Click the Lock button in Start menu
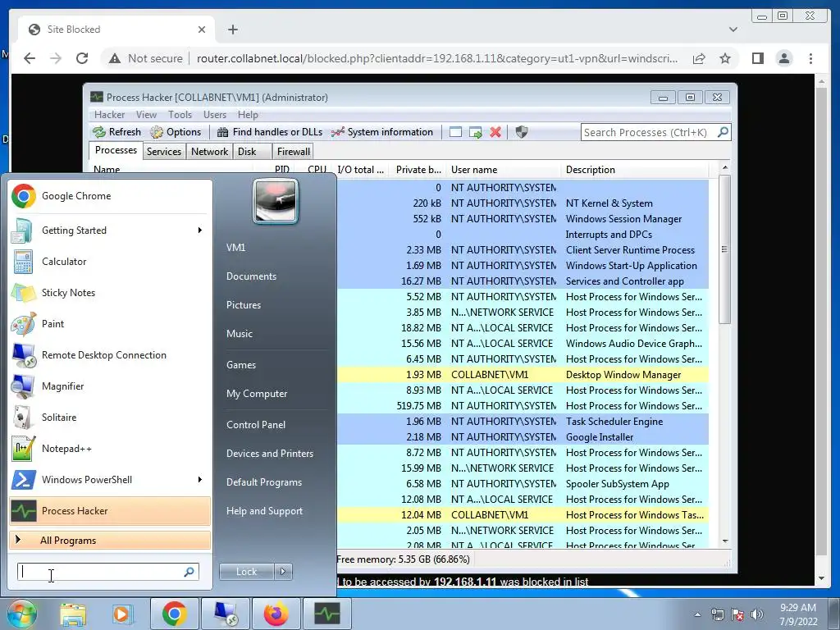Image resolution: width=840 pixels, height=630 pixels. click(246, 572)
